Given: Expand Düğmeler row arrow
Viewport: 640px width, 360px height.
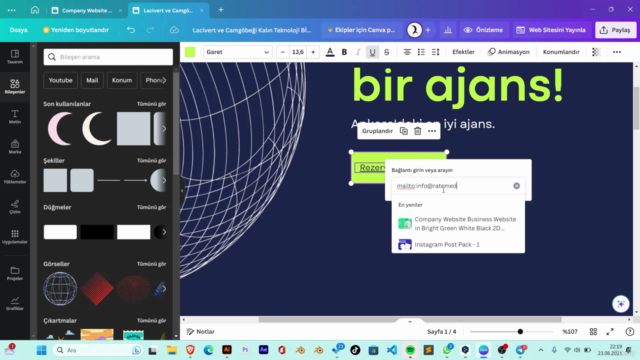Looking at the screenshot, I should 164,232.
